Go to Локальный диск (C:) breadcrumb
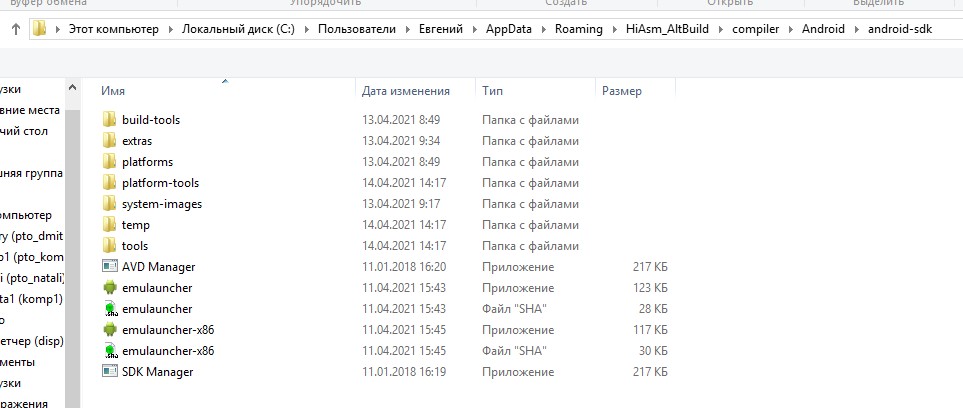 coord(238,29)
